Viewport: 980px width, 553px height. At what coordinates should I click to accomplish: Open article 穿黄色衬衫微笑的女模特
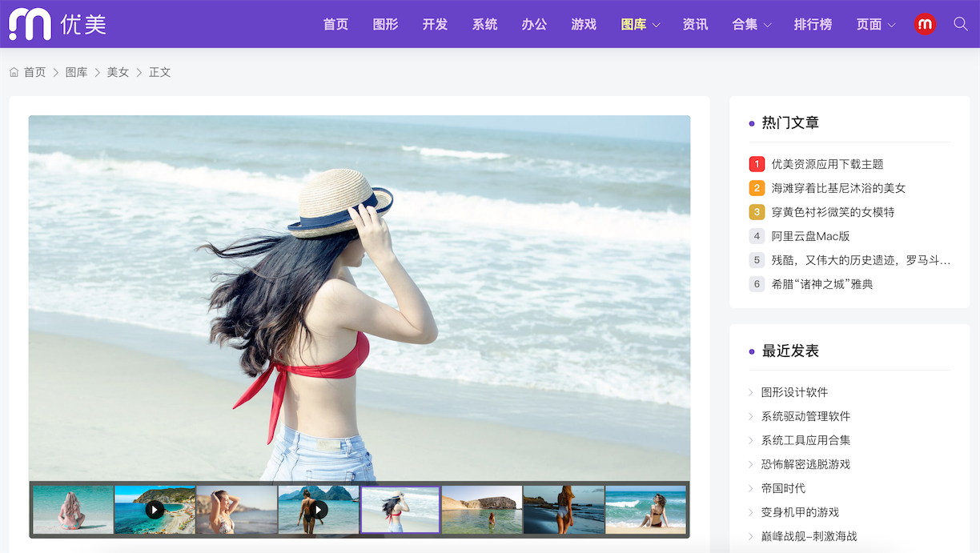(833, 212)
